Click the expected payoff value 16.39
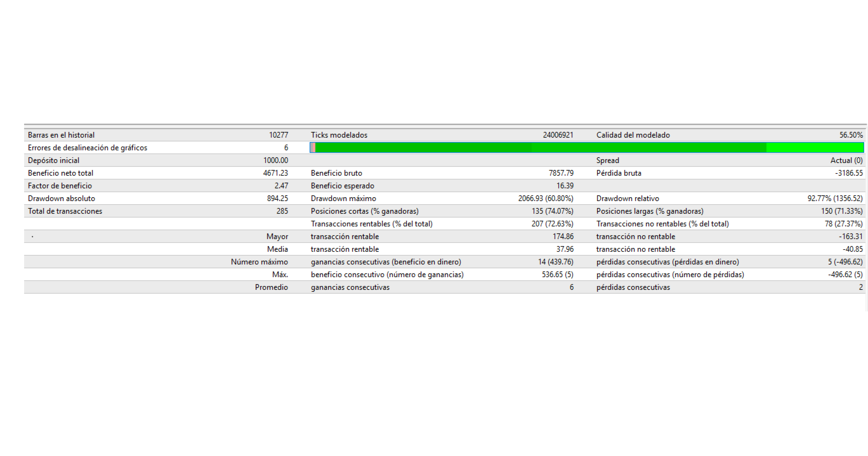 click(565, 186)
